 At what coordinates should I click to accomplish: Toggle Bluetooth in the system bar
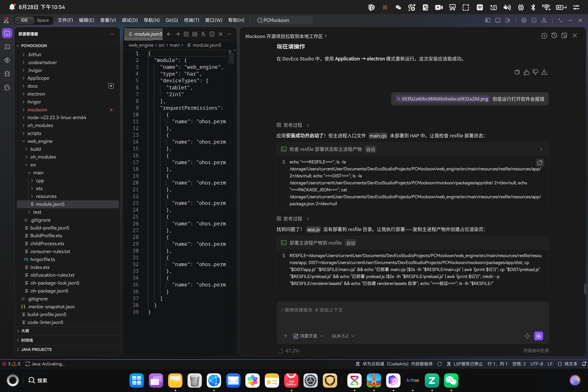pos(533,7)
